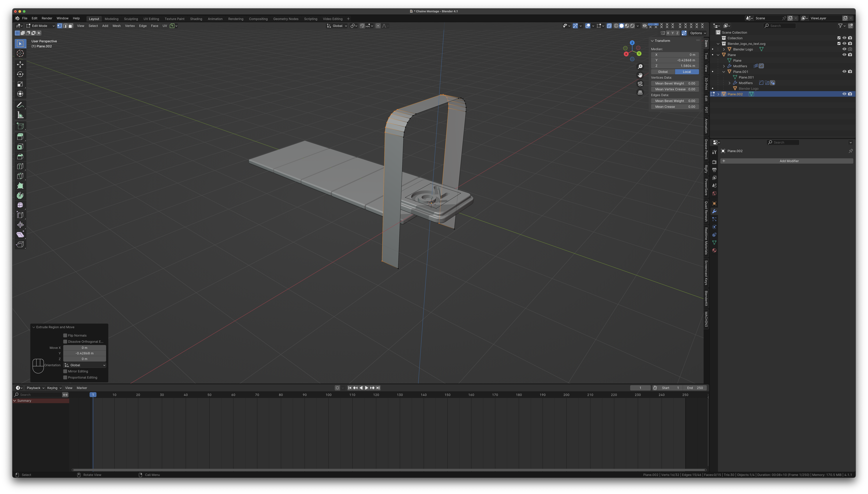Switch to wireframe viewport shading
Viewport: 868px width, 494px height.
tap(616, 26)
